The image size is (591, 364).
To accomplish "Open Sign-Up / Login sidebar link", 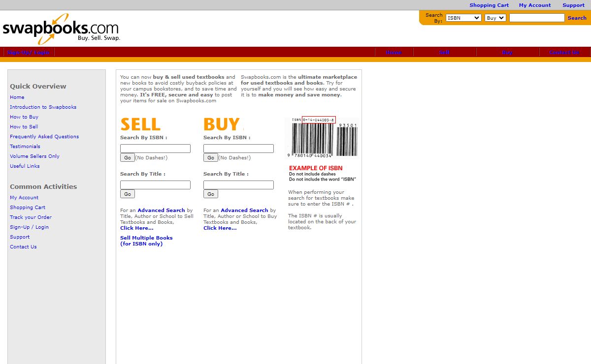I will pos(29,227).
